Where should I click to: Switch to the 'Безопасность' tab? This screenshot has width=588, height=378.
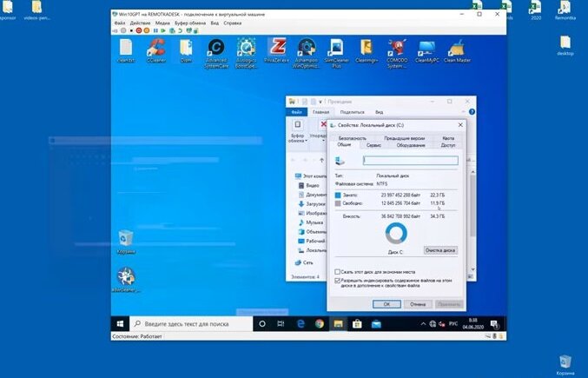[x=352, y=138]
